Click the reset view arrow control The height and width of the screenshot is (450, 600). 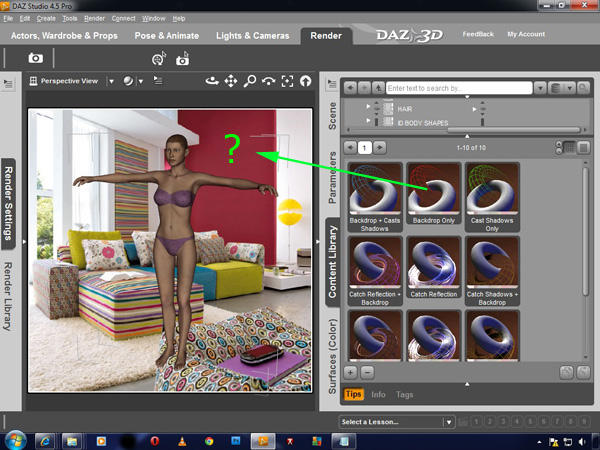coord(305,81)
